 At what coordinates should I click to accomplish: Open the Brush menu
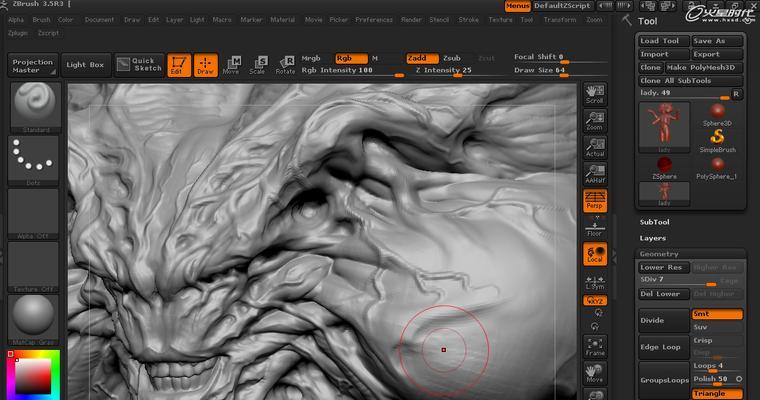point(41,20)
